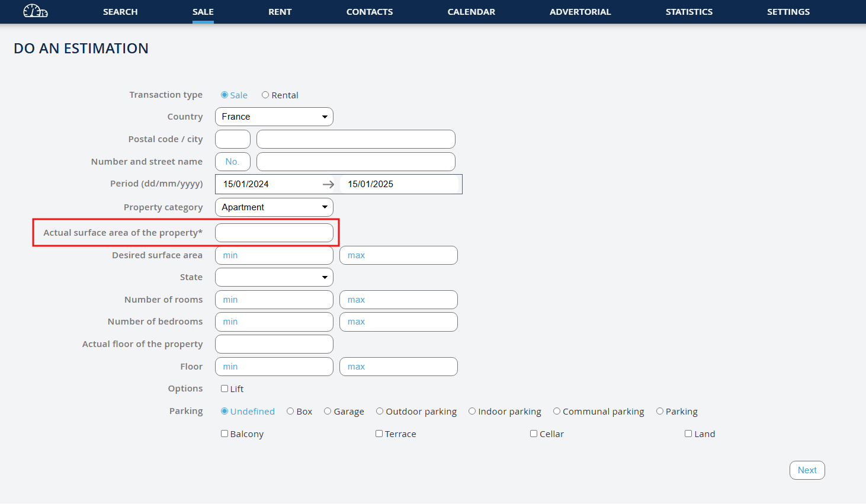Click the actual surface area field
Viewport: 866px width, 504px height.
point(274,233)
